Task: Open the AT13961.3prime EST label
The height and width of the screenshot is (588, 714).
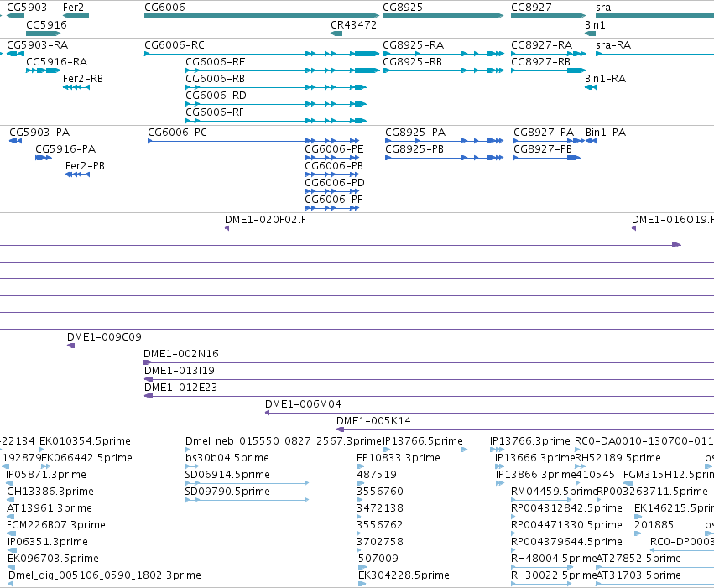Action: pos(50,509)
